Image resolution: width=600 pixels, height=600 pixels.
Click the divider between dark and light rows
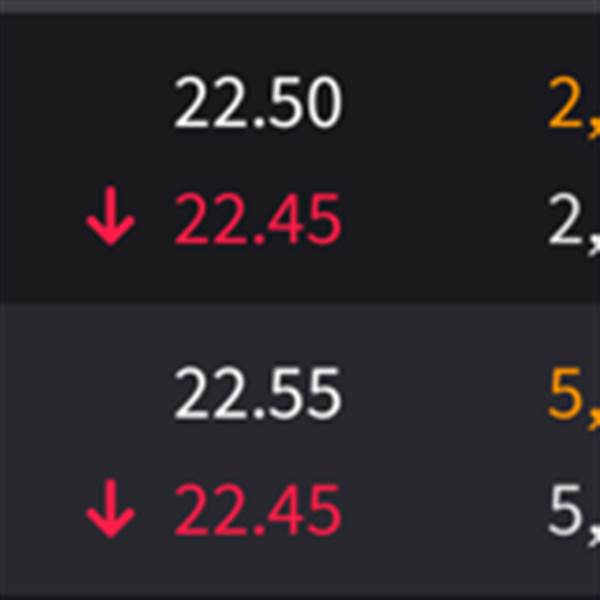[x=300, y=302]
